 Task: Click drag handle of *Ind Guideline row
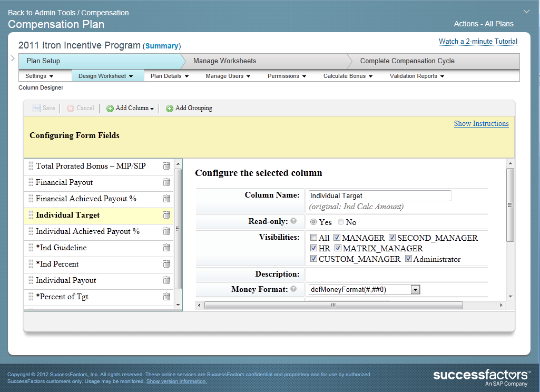(x=31, y=247)
